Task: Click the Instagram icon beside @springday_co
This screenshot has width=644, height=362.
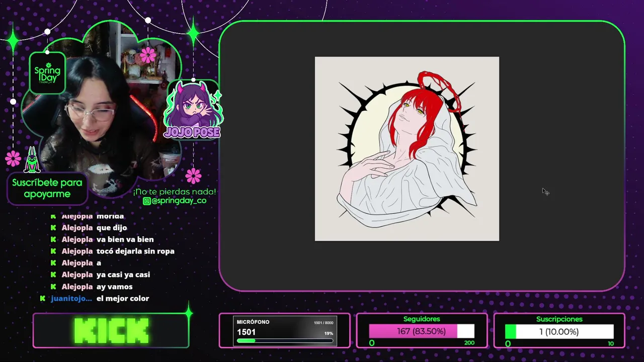Action: [x=146, y=201]
